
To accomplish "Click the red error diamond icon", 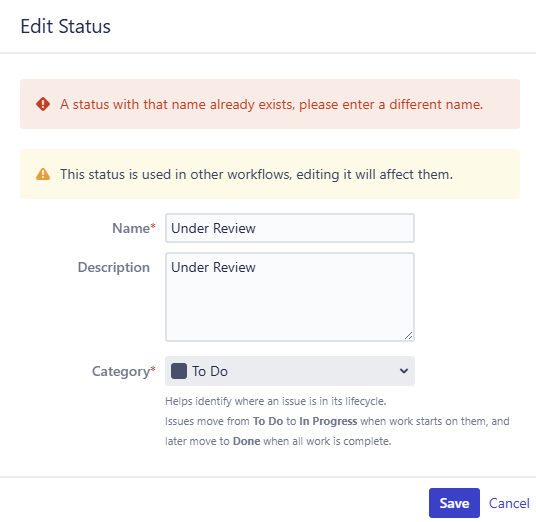I will (43, 104).
